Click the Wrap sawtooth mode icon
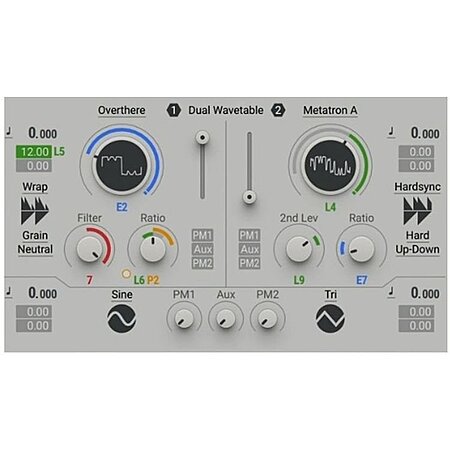The height and width of the screenshot is (450, 450). (x=35, y=211)
